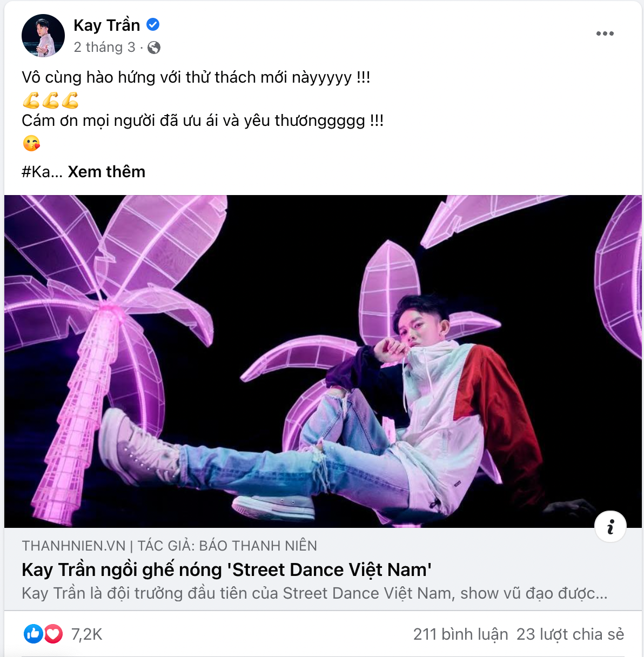The width and height of the screenshot is (644, 657).
Task: Click the globe public privacy icon
Action: 154,48
